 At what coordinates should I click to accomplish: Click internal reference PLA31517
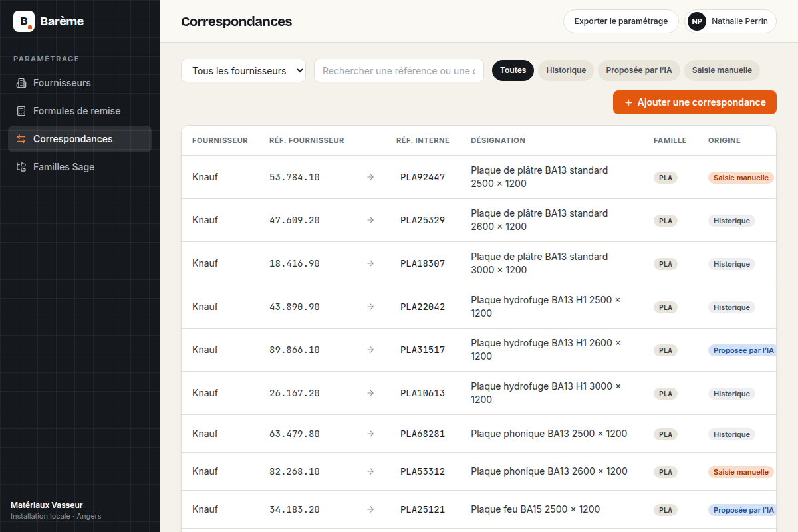[423, 350]
